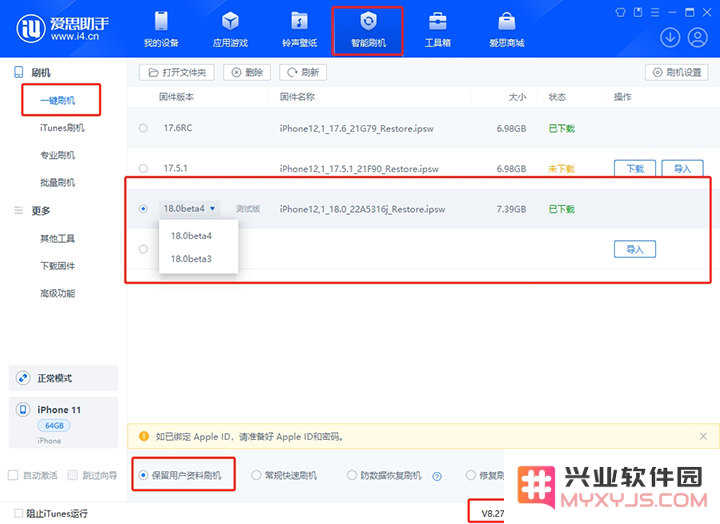The height and width of the screenshot is (524, 720).
Task: Open the 爱思商城 store section
Action: pos(506,29)
